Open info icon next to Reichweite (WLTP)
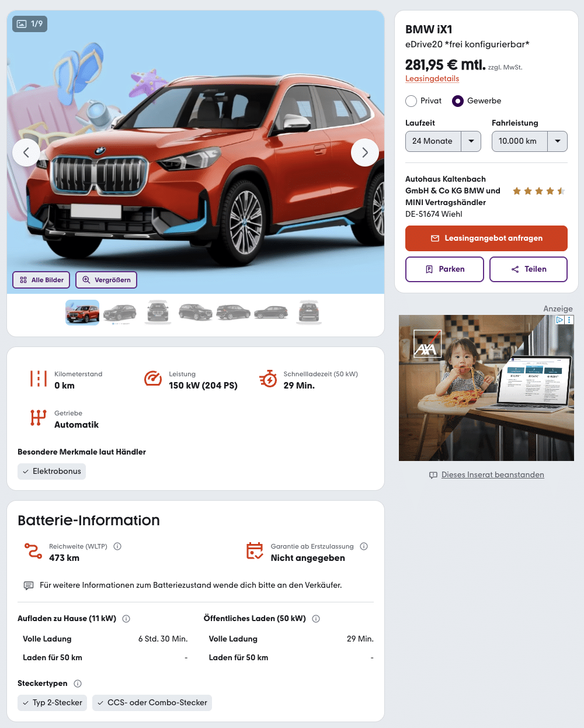The width and height of the screenshot is (584, 728). (117, 546)
